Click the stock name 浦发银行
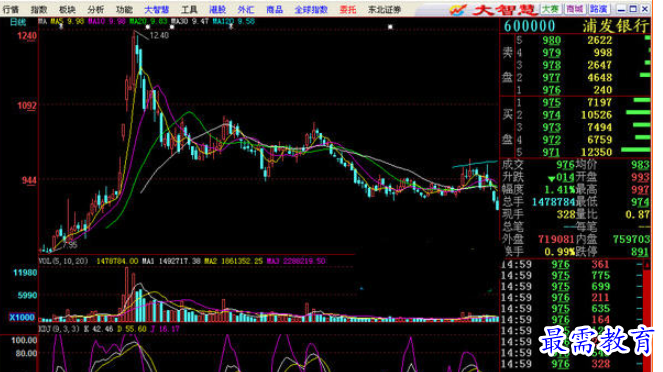The width and height of the screenshot is (663, 372). pyautogui.click(x=616, y=26)
